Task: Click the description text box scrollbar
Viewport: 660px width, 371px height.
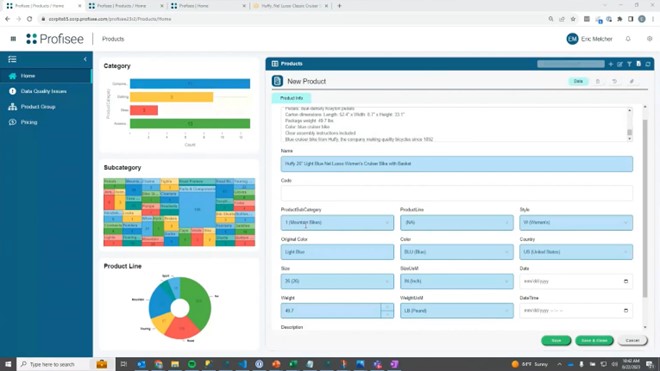Action: point(630,133)
